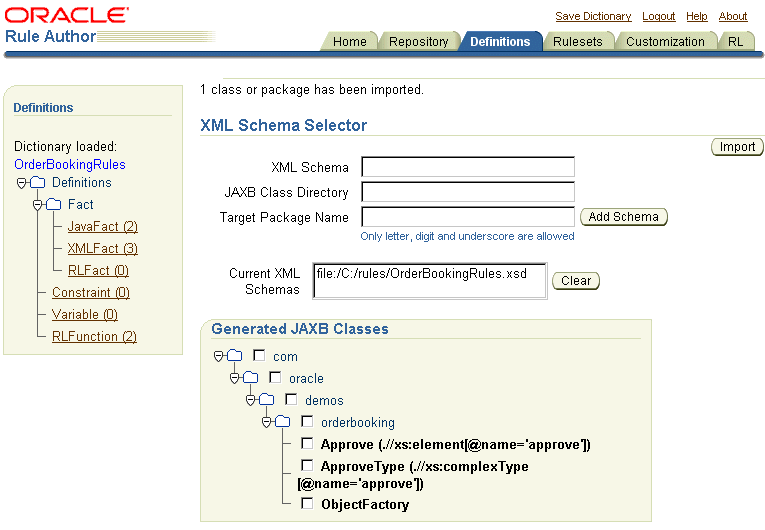Image resolution: width=765 pixels, height=530 pixels.
Task: Open the Repository tab
Action: (x=419, y=41)
